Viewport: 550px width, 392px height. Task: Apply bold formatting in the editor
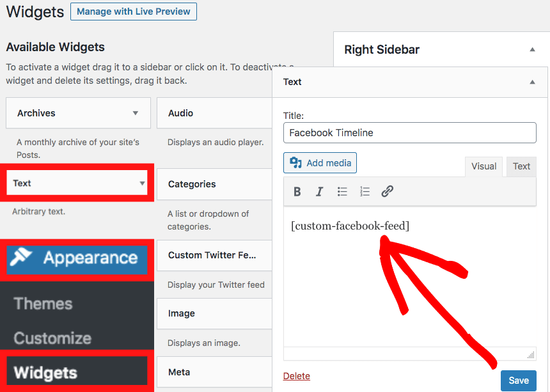point(297,191)
